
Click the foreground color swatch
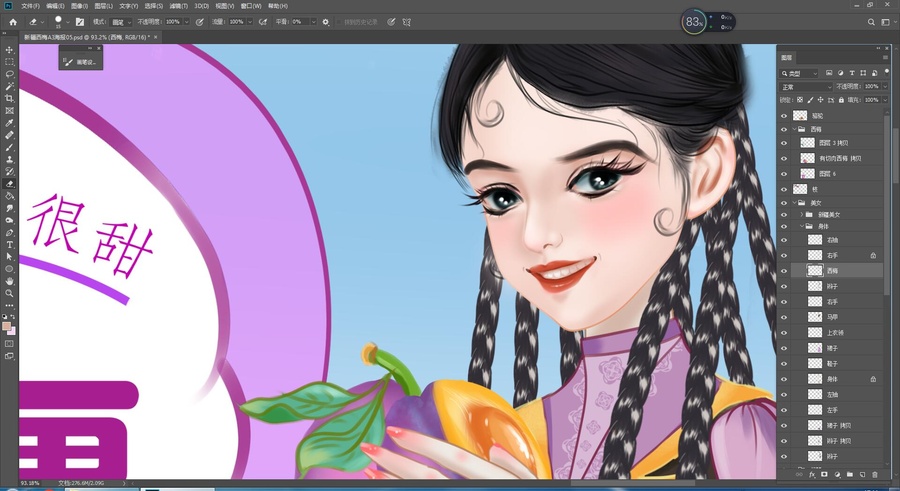pyautogui.click(x=6, y=326)
